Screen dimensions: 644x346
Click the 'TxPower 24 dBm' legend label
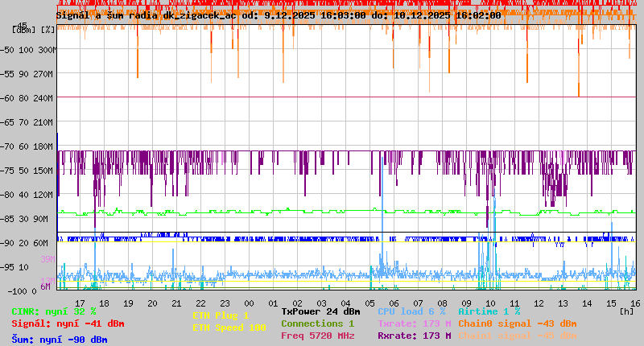[320, 311]
